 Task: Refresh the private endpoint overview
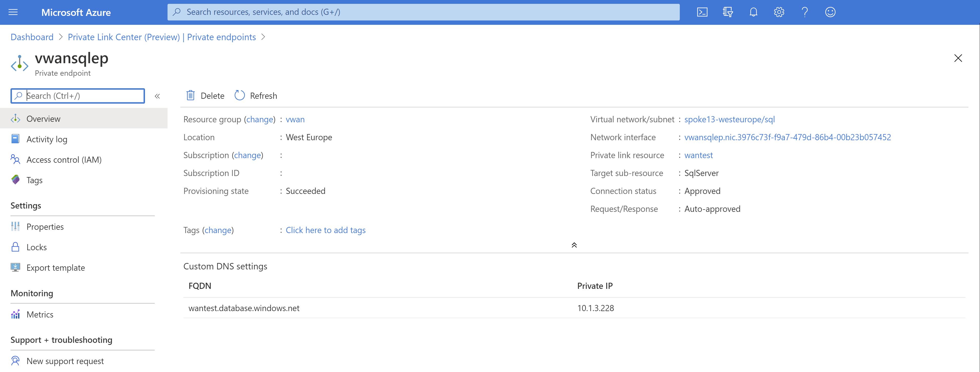click(256, 95)
